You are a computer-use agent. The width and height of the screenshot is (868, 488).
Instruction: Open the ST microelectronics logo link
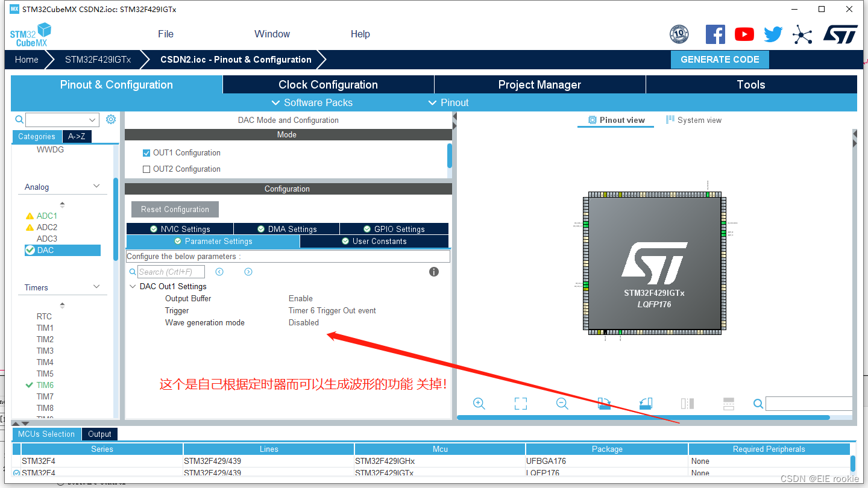click(840, 34)
